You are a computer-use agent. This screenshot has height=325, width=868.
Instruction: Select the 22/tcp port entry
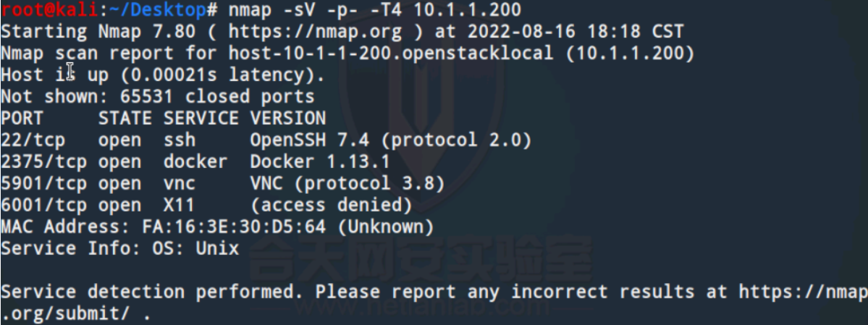click(33, 140)
